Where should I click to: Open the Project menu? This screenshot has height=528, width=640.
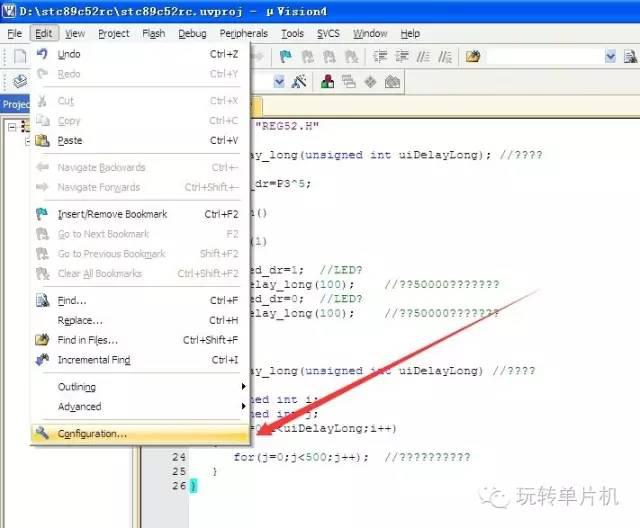(113, 33)
